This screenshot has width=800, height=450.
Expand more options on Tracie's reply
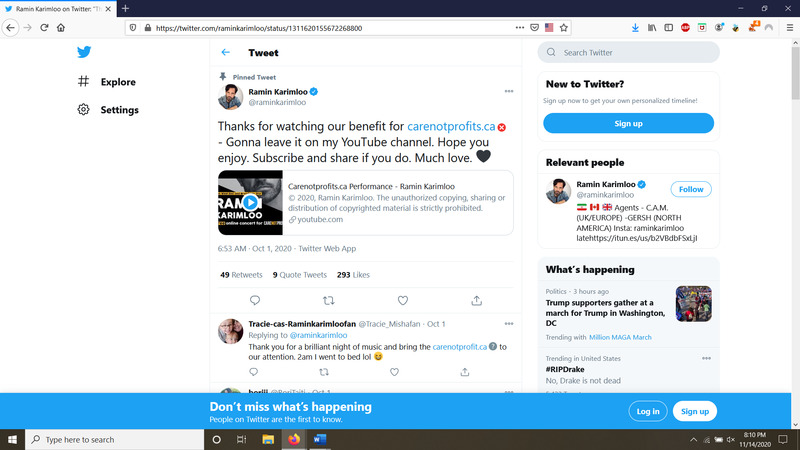point(508,324)
